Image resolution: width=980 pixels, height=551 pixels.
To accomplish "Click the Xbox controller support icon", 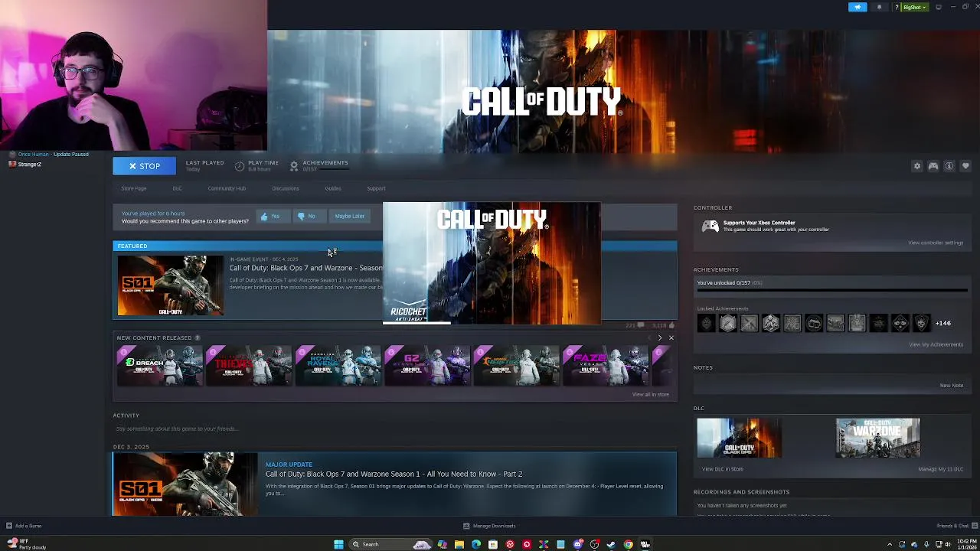I will (x=710, y=226).
